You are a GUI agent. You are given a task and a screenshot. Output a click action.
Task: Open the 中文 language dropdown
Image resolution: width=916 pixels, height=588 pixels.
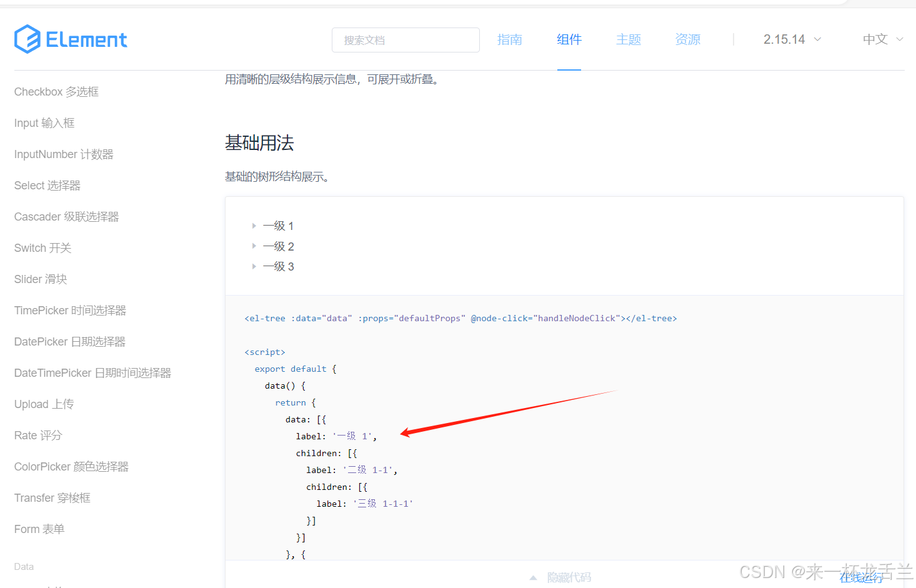[x=883, y=39]
